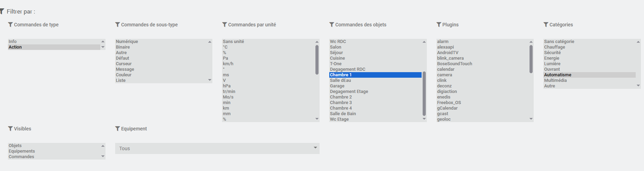Click the Commandes par unité funnel icon

tap(224, 25)
